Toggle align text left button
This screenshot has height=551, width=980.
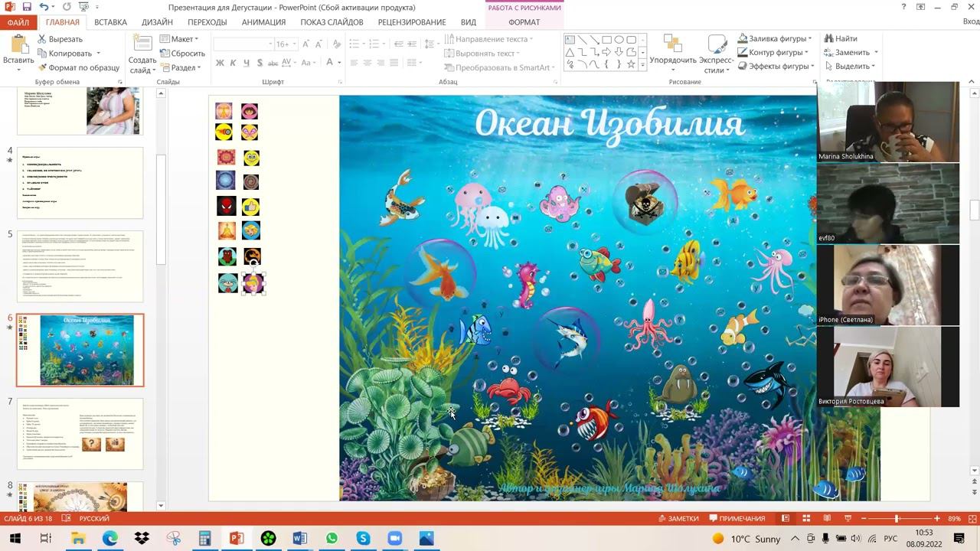(353, 63)
